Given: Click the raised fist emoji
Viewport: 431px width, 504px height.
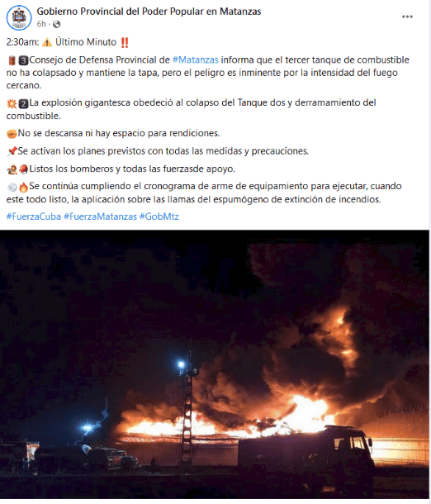Looking at the screenshot, I should pos(12,134).
